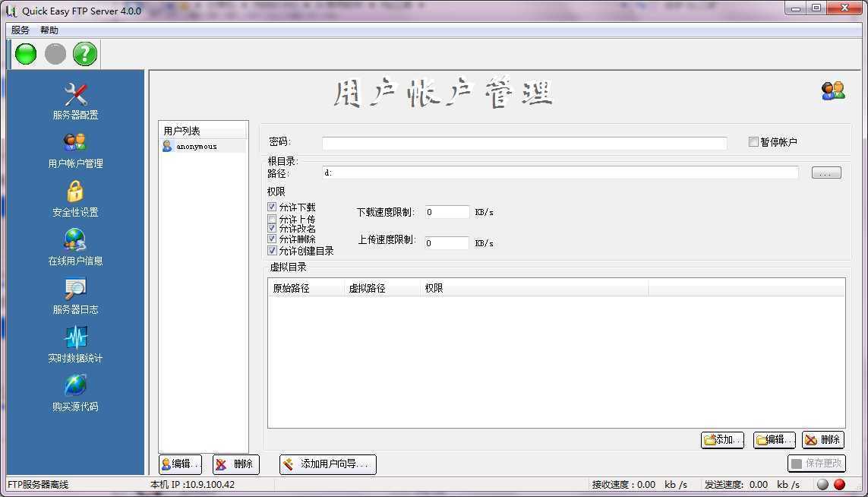Open 购买源代码 purchase source code
Image resolution: width=868 pixels, height=497 pixels.
tap(75, 394)
